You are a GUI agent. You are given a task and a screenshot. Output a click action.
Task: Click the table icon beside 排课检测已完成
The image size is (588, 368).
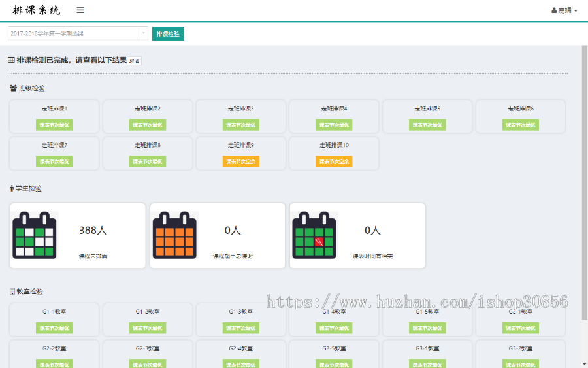[11, 60]
